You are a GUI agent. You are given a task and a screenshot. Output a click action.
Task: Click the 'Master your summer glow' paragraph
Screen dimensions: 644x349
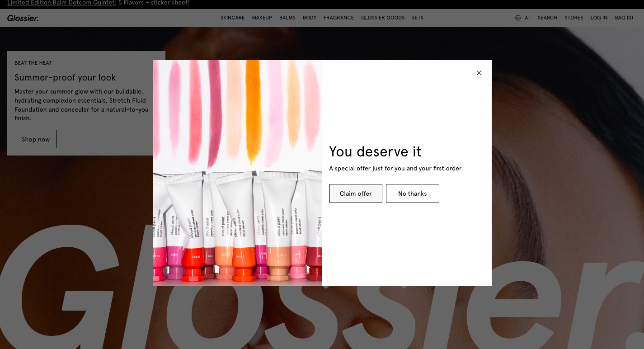[x=82, y=105]
